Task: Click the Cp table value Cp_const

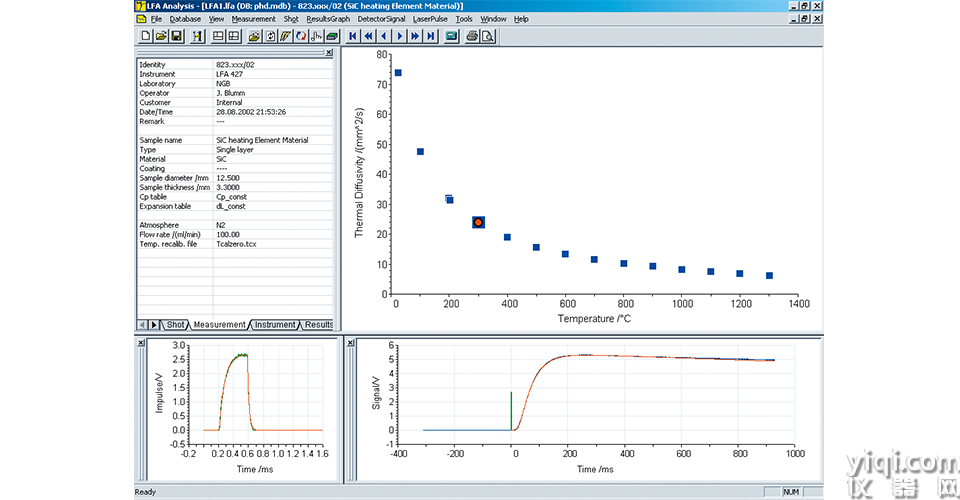Action: pyautogui.click(x=230, y=197)
